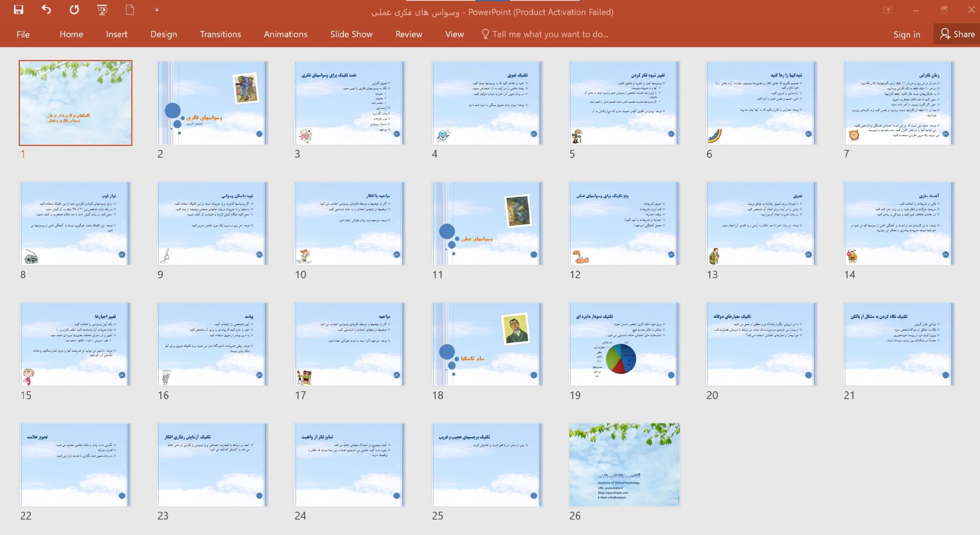Click the Share person icon
Image resolution: width=980 pixels, height=535 pixels.
point(945,34)
